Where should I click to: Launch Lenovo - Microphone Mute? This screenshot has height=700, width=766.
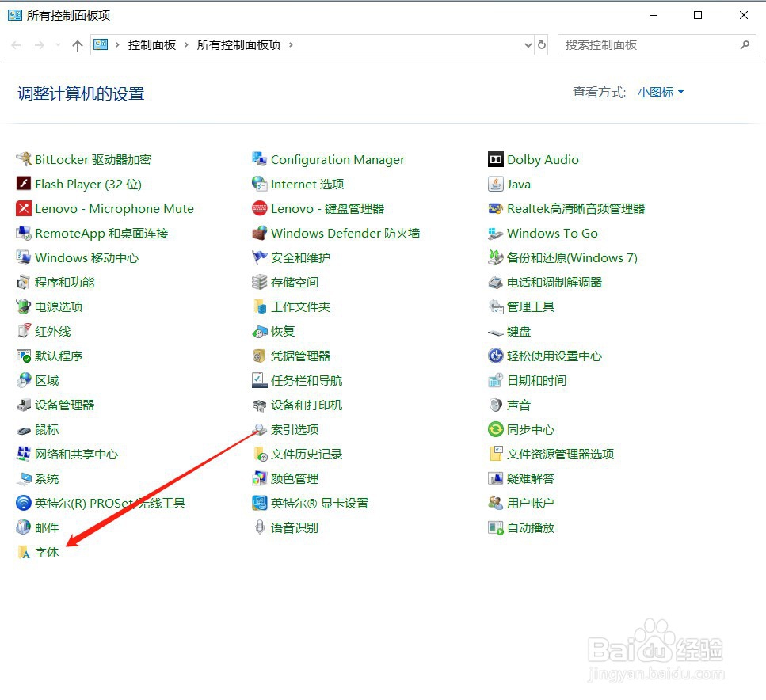click(114, 208)
